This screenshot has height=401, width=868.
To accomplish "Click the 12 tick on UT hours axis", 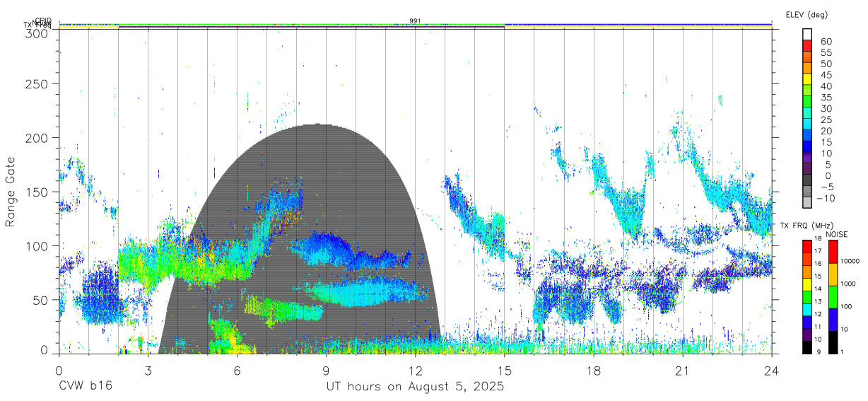I will pyautogui.click(x=415, y=371).
